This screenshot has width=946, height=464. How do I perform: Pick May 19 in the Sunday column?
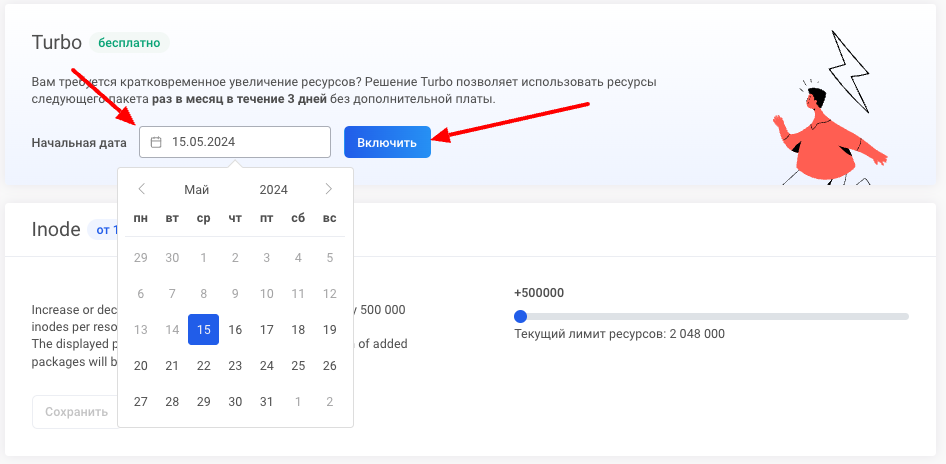(x=329, y=330)
